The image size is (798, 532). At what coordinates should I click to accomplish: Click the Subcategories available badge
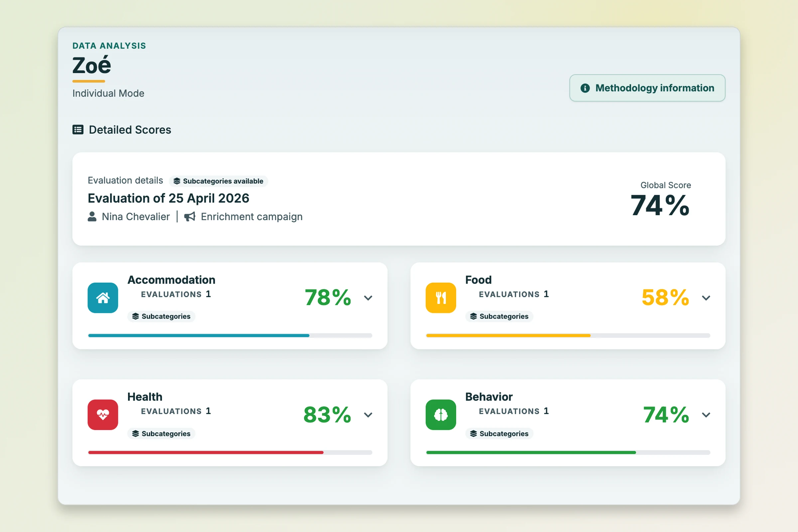click(x=218, y=181)
